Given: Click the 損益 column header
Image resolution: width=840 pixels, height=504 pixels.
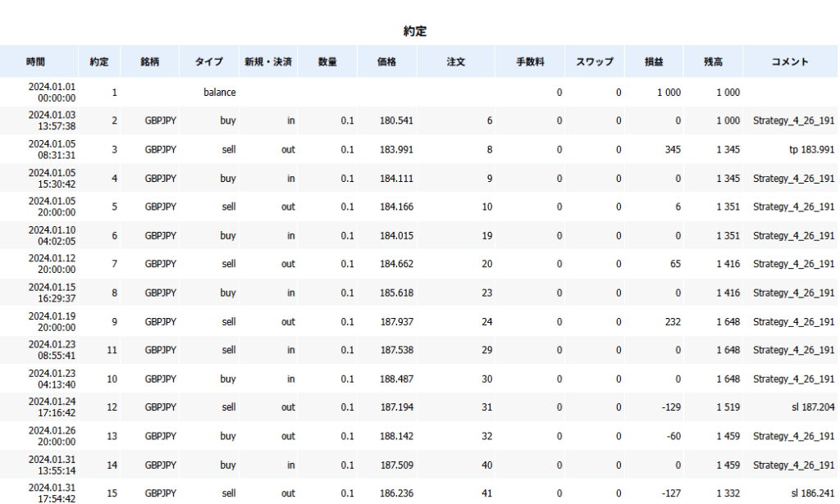Looking at the screenshot, I should pyautogui.click(x=654, y=62).
